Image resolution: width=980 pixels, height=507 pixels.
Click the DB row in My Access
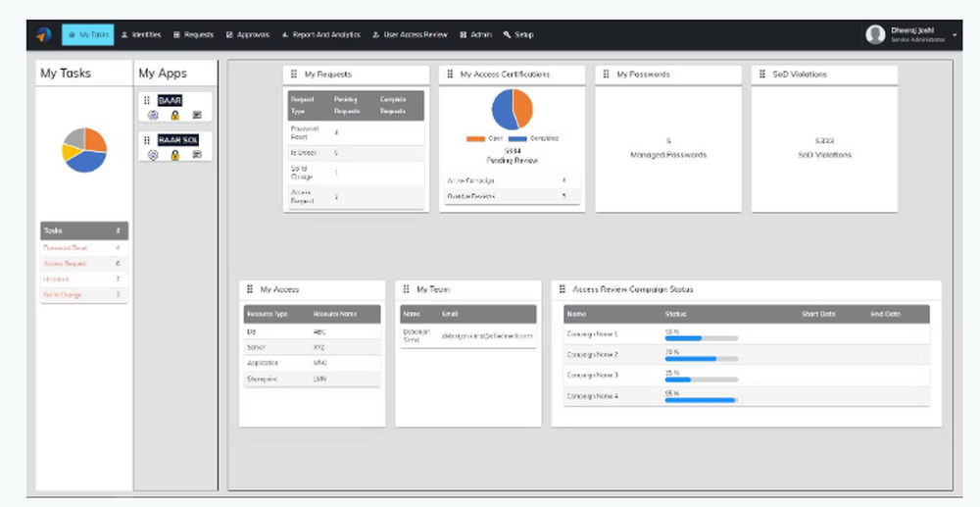click(312, 332)
